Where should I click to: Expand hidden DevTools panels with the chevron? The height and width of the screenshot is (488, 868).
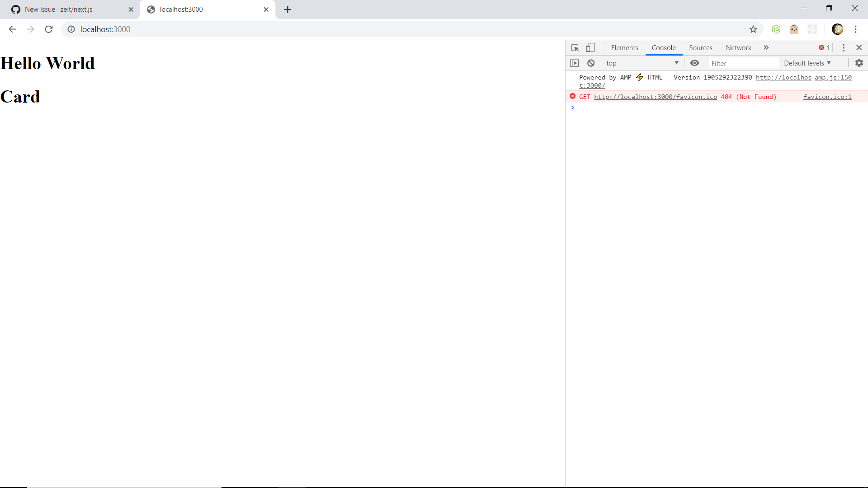(x=766, y=47)
